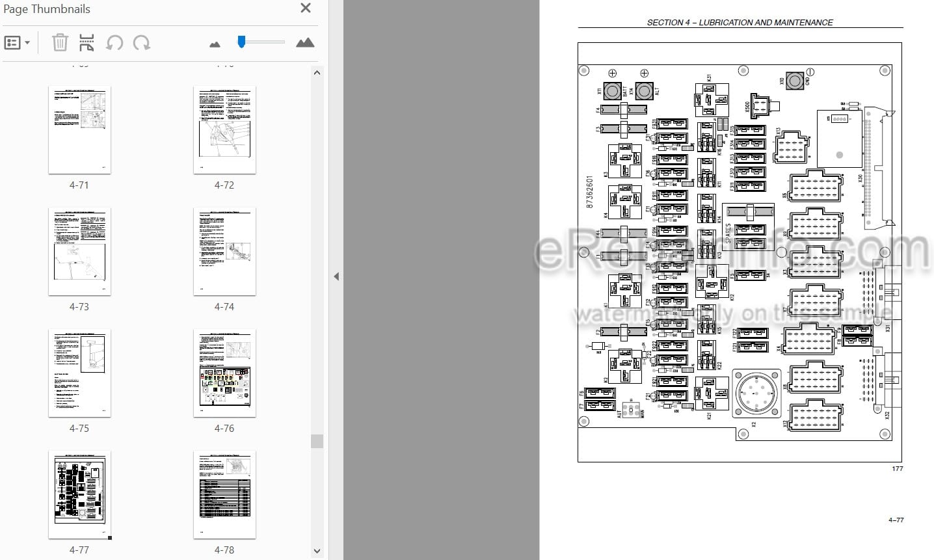This screenshot has height=560, width=934.
Task: Click the print pages icon
Action: tap(87, 43)
